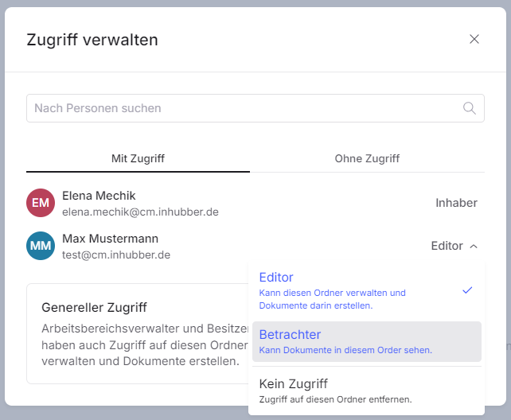Click Elena Mechik's EM avatar
Viewport: 511px width, 420px height.
click(40, 203)
